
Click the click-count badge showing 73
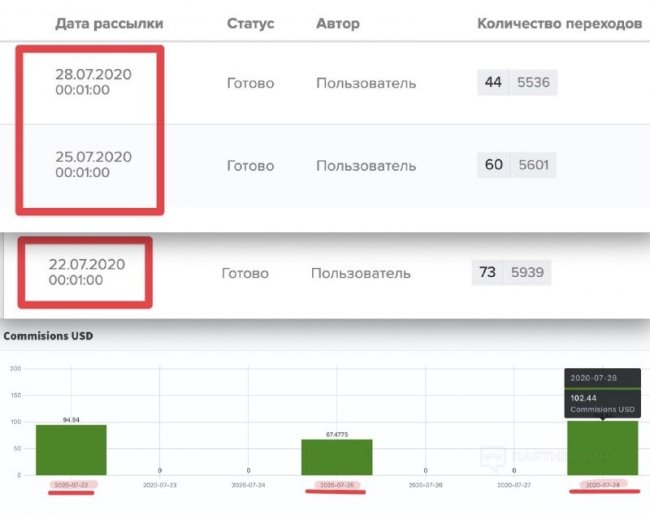click(488, 271)
